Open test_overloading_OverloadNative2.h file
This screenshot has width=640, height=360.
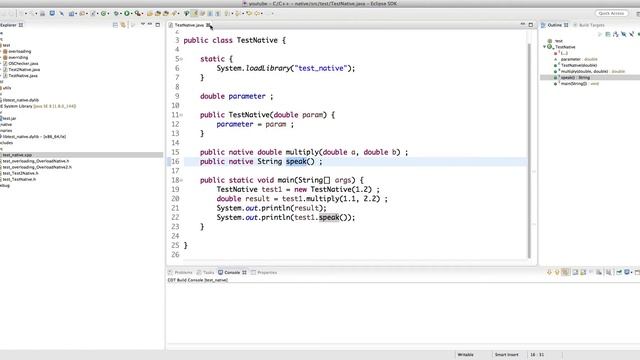[x=36, y=167]
